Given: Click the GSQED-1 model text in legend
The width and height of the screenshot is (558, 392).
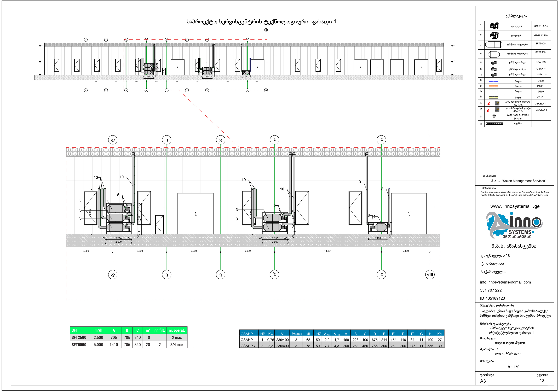Looking at the screenshot, I should coord(540,103).
